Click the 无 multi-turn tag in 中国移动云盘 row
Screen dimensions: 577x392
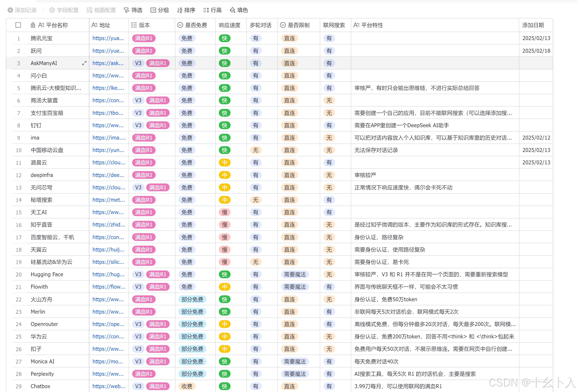click(256, 150)
